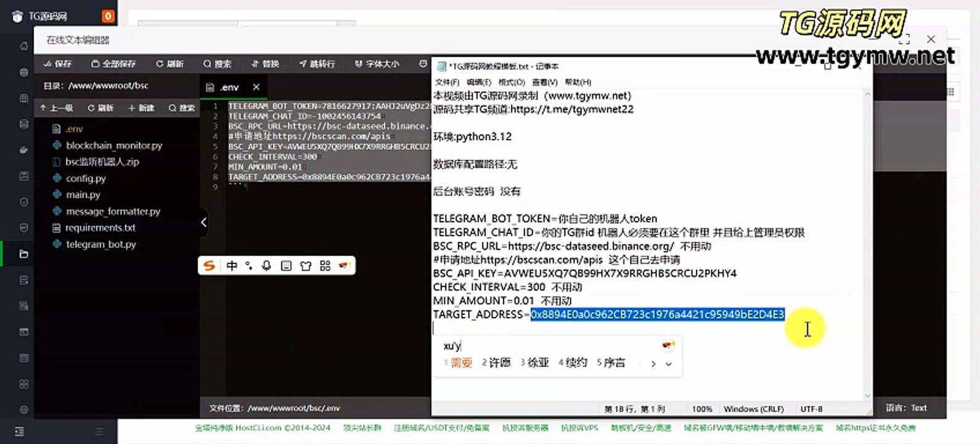Image resolution: width=980 pixels, height=444 pixels.
Task: Open Notepad 文件(F) menu
Action: click(x=447, y=82)
